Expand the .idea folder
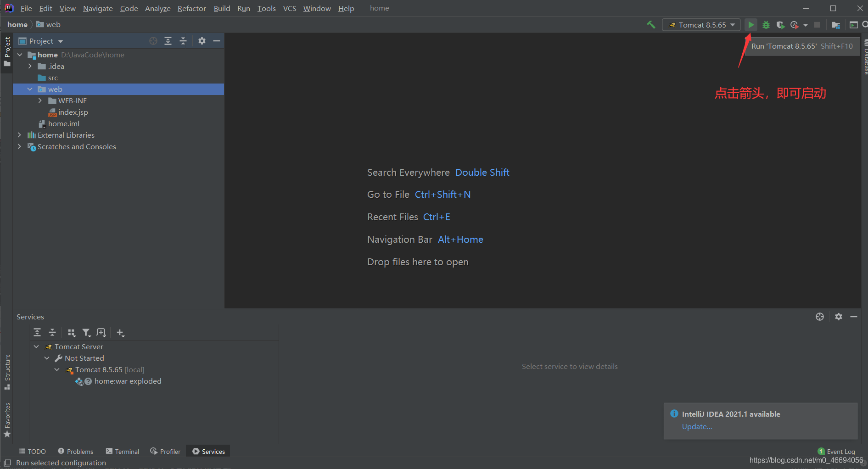This screenshot has height=469, width=868. click(30, 66)
